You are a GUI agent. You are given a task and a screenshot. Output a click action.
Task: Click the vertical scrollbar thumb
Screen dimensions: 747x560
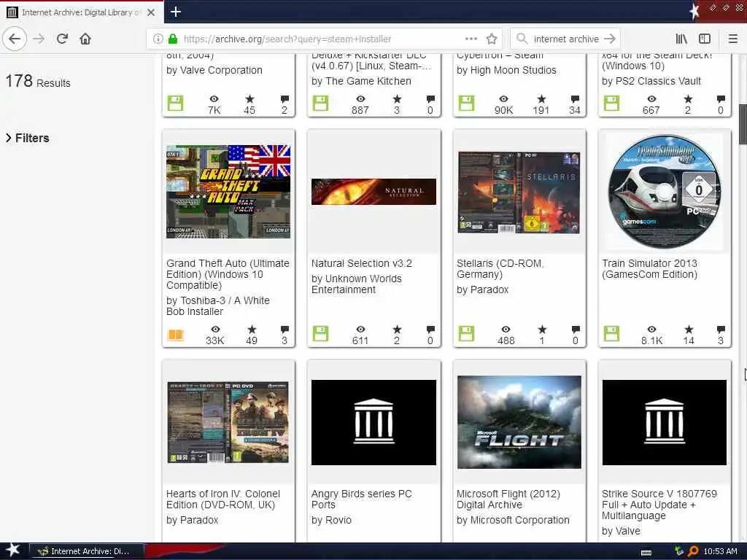click(743, 124)
